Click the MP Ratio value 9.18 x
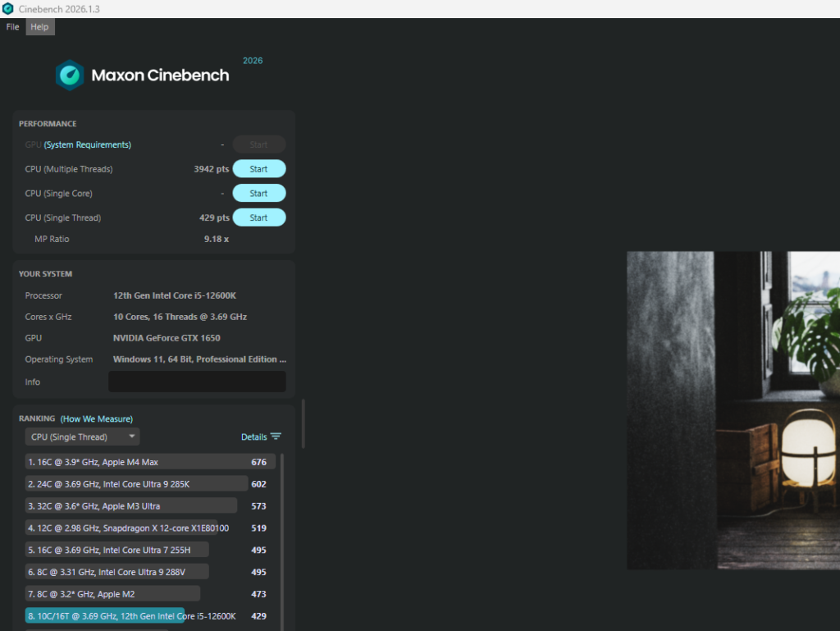The image size is (840, 631). [217, 239]
